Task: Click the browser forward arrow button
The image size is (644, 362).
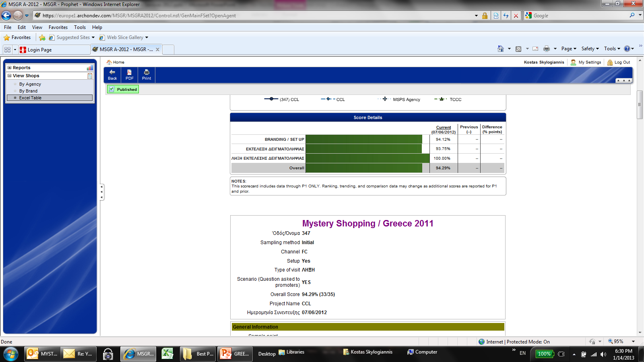Action: coord(18,15)
